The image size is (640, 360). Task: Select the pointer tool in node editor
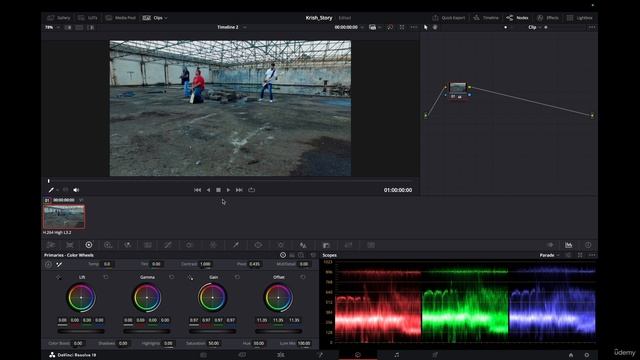pyautogui.click(x=426, y=27)
